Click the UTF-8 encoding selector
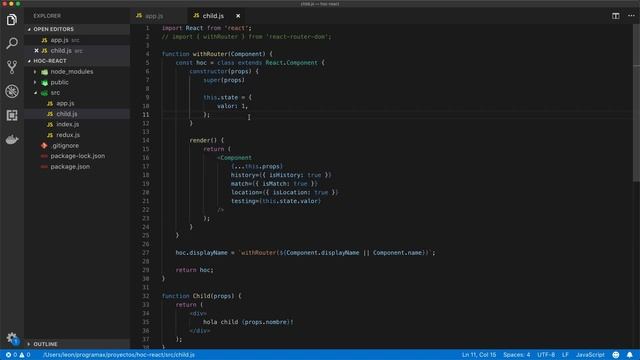 point(546,355)
